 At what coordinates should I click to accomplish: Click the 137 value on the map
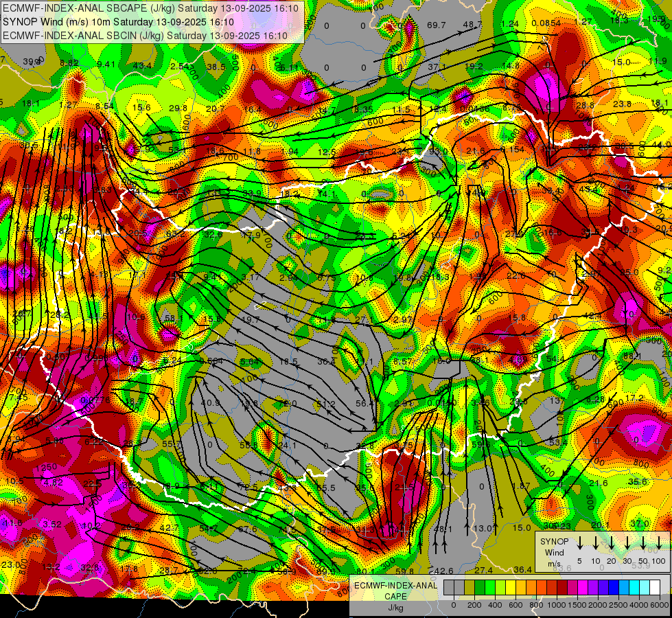pyautogui.click(x=557, y=400)
